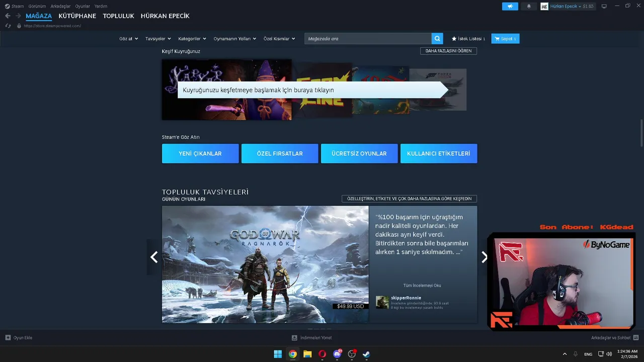Click the magnifier search button
This screenshot has width=644, height=362.
(x=437, y=39)
